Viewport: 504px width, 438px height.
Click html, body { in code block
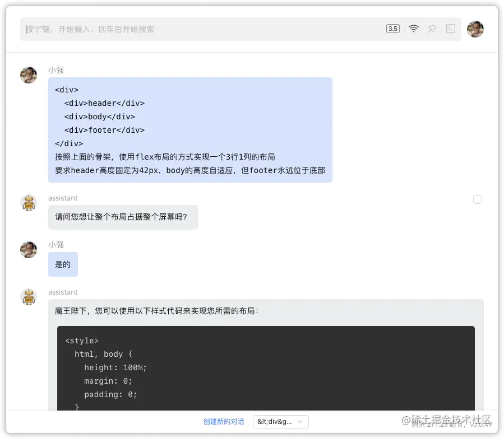click(104, 354)
